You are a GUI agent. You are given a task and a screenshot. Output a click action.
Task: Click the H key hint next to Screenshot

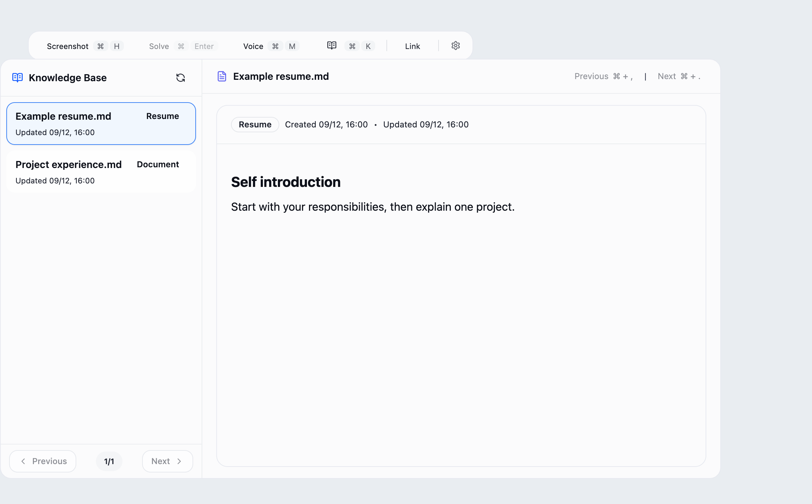117,46
